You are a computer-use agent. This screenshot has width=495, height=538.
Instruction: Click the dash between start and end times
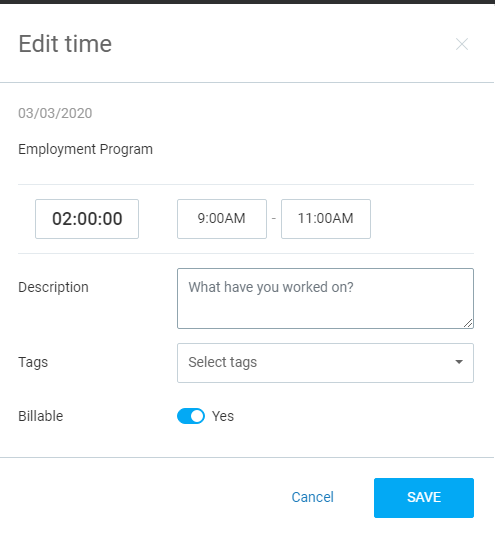[274, 218]
